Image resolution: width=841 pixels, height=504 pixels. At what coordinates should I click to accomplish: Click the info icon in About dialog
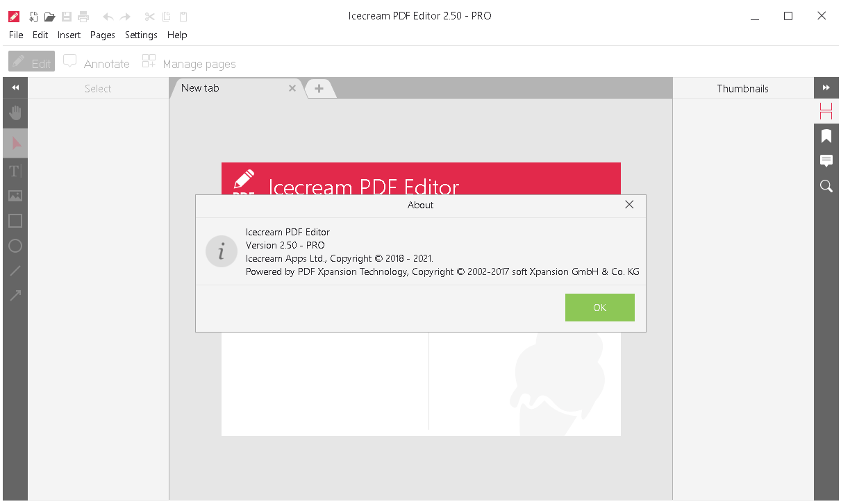coord(222,251)
